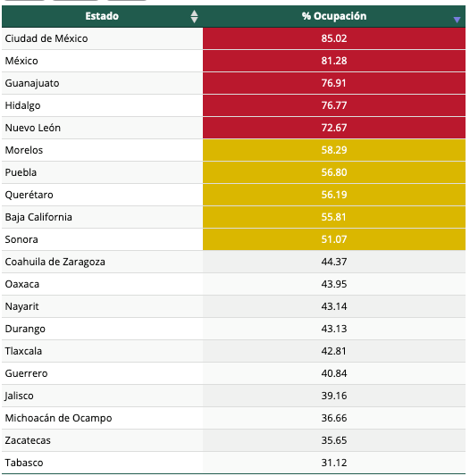Click the Baja California entry

[38, 217]
